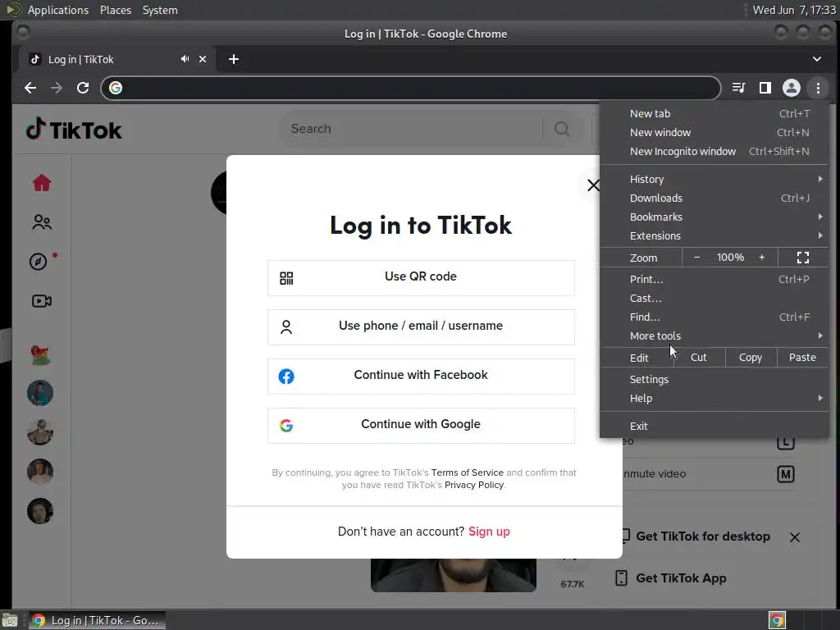
Task: Toggle the Chrome side panel icon
Action: (765, 88)
